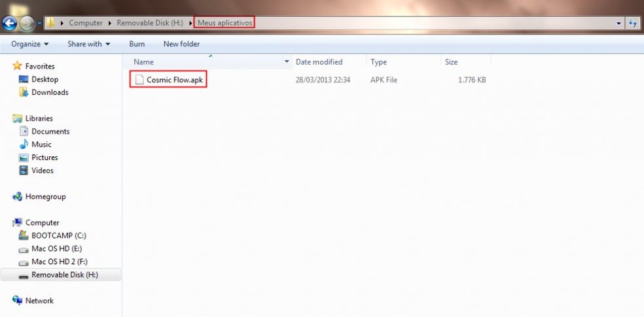
Task: Click the Downloads folder icon
Action: coord(24,92)
